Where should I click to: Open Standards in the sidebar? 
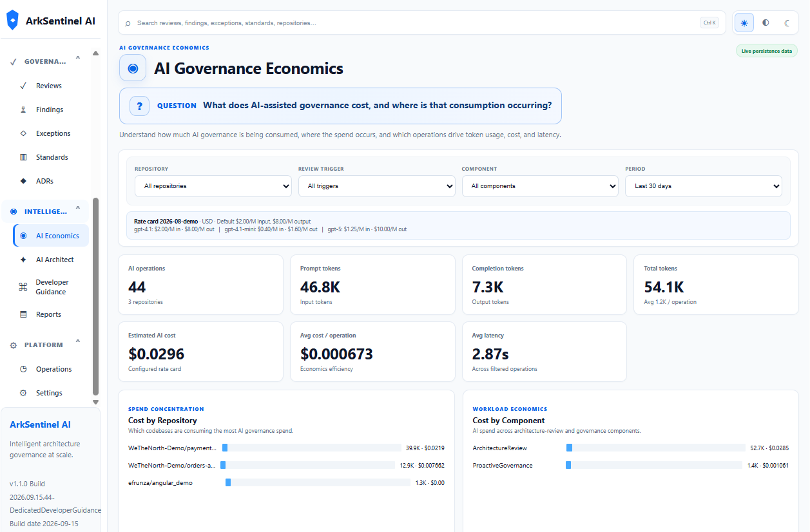tap(52, 157)
